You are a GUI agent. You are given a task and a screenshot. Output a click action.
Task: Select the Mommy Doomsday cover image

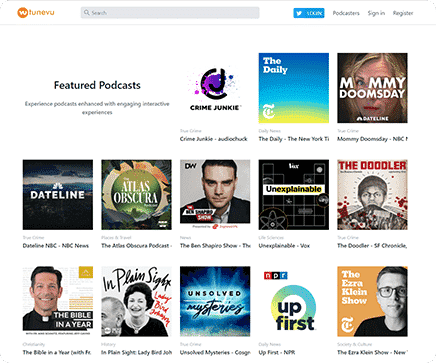(372, 88)
